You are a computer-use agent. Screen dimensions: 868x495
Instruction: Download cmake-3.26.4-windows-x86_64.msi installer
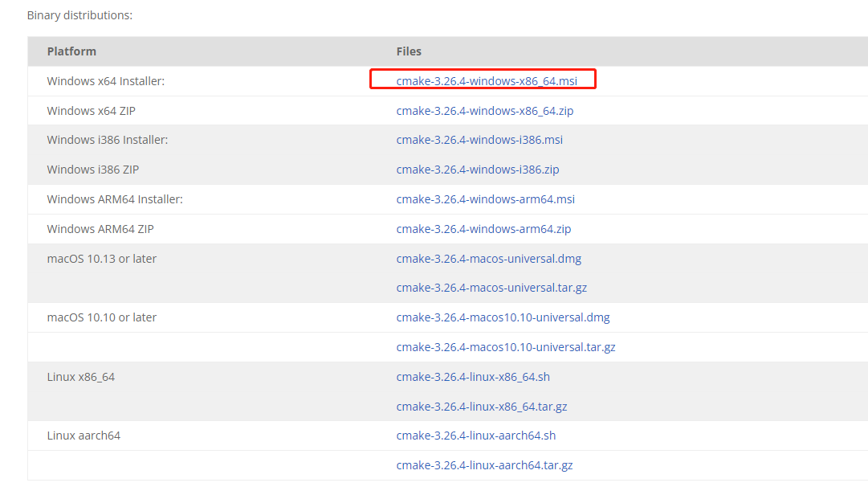[x=487, y=81]
